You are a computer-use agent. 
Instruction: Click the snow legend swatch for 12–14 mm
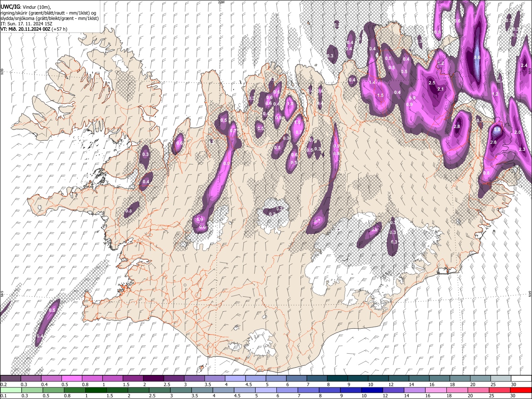pyautogui.click(x=398, y=378)
